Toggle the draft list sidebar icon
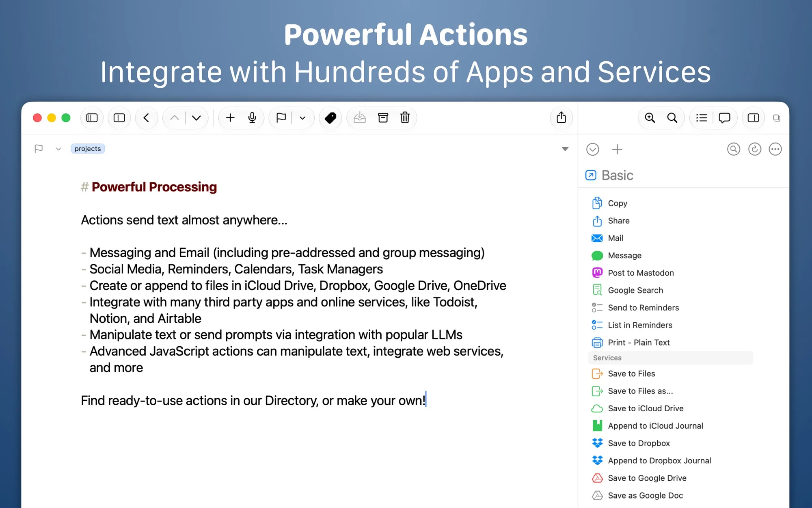The image size is (812, 508). tap(92, 118)
